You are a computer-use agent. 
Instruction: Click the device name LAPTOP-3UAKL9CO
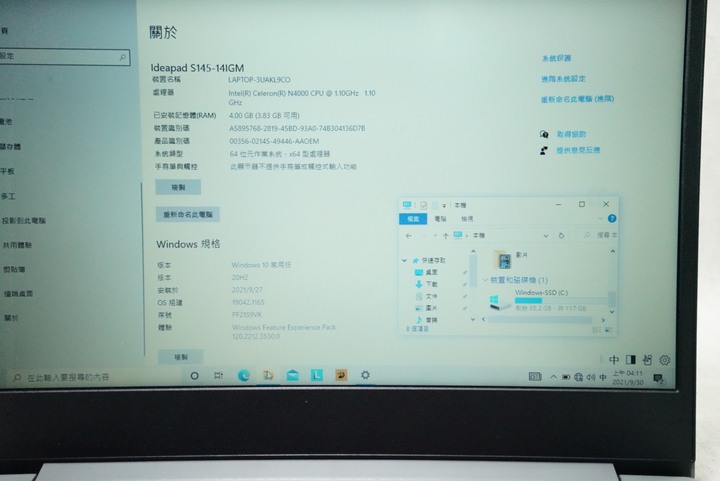tap(259, 80)
